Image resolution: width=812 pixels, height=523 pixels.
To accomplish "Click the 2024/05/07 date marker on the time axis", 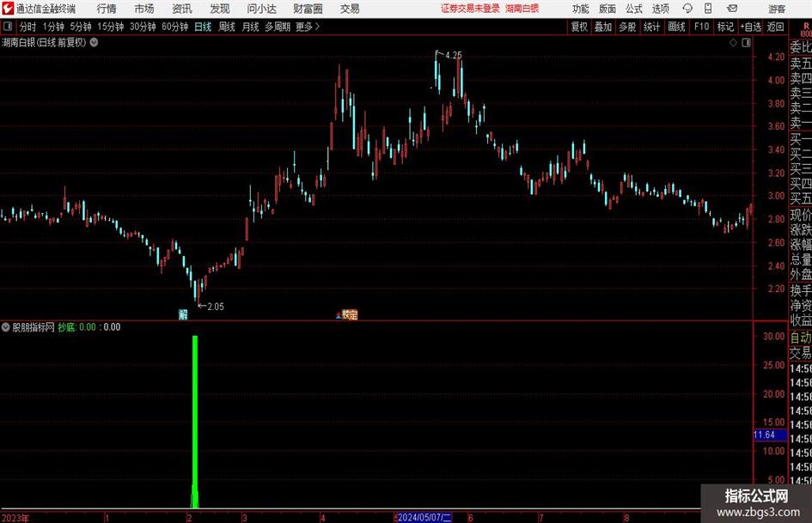I will tap(424, 517).
